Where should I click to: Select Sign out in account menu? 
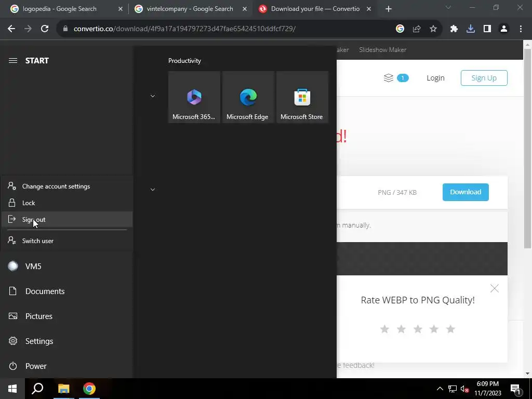67,220
